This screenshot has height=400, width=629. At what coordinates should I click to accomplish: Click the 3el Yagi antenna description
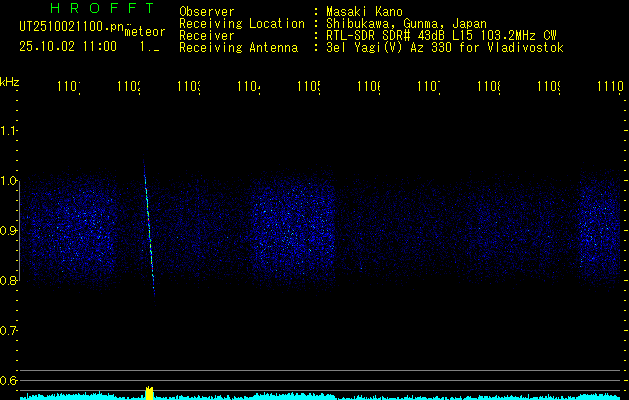coord(444,47)
